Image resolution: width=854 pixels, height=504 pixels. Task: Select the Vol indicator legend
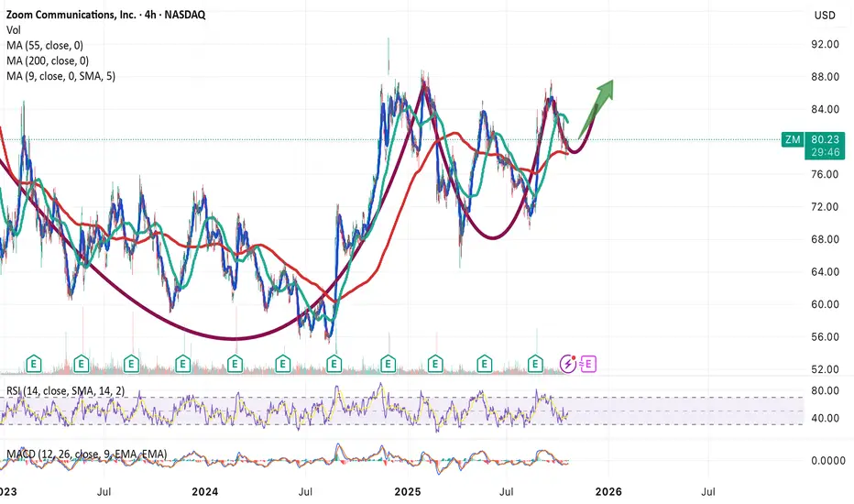click(x=14, y=30)
